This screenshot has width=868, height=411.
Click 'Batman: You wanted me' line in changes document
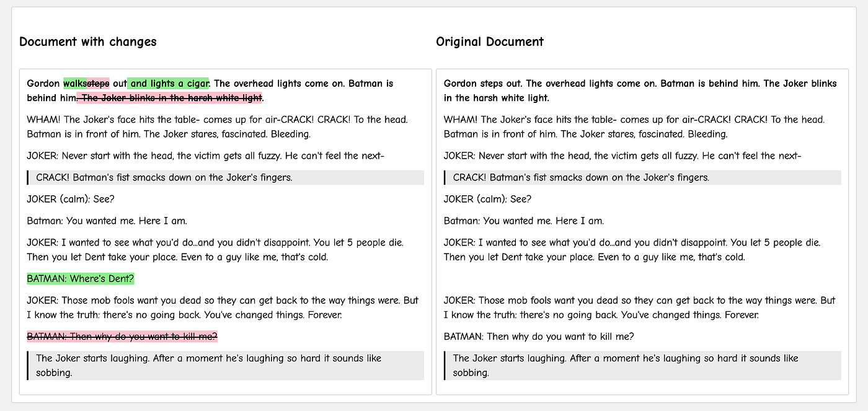(x=107, y=221)
